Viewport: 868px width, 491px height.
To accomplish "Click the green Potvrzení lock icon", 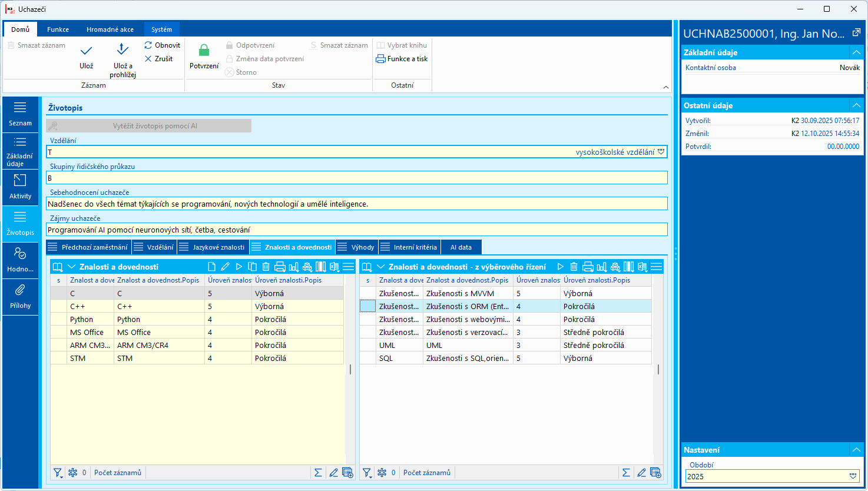I will 204,51.
